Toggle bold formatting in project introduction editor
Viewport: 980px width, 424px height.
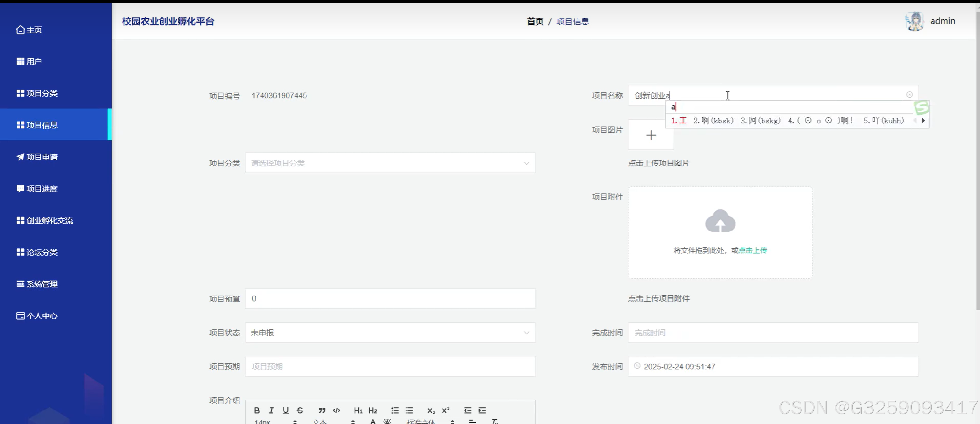click(x=257, y=410)
